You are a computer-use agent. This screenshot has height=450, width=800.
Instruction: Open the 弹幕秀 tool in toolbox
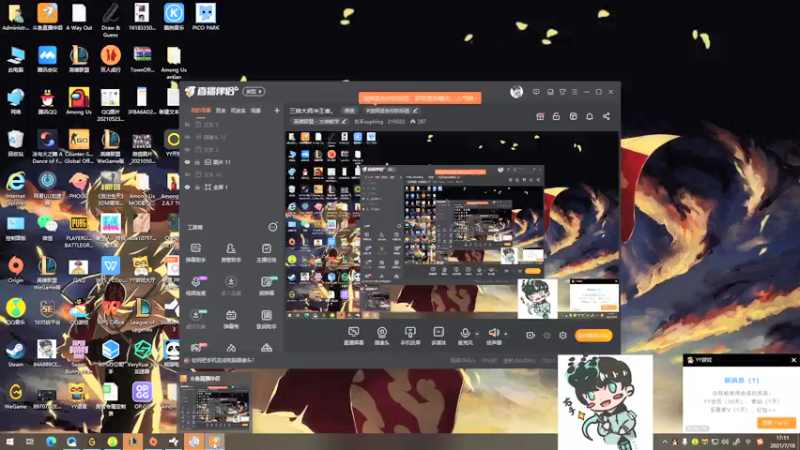pyautogui.click(x=231, y=319)
